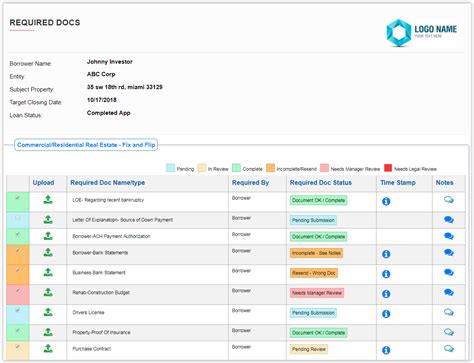474x363 pixels.
Task: Click Required Doc Name/type column header
Action: (107, 183)
